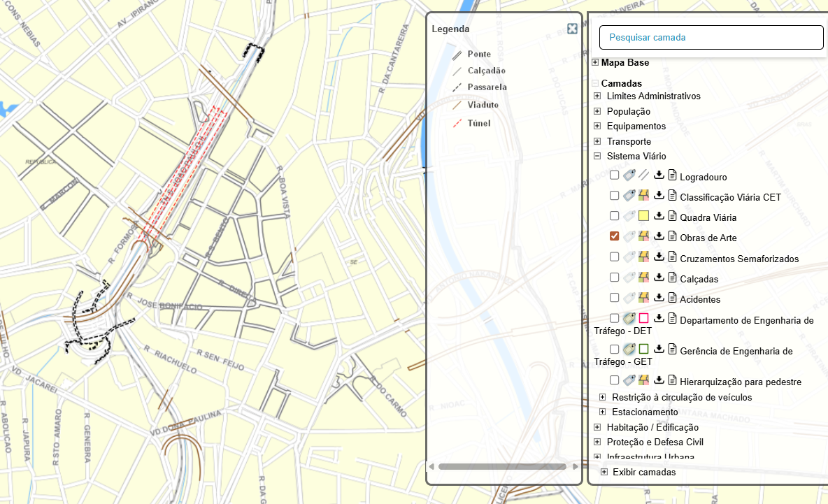
Task: Select the Proteção e Defesa Civil group
Action: click(x=655, y=442)
